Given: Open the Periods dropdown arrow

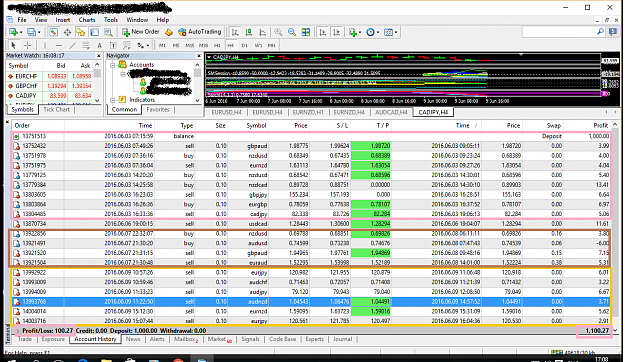Looking at the screenshot, I should pos(377,32).
